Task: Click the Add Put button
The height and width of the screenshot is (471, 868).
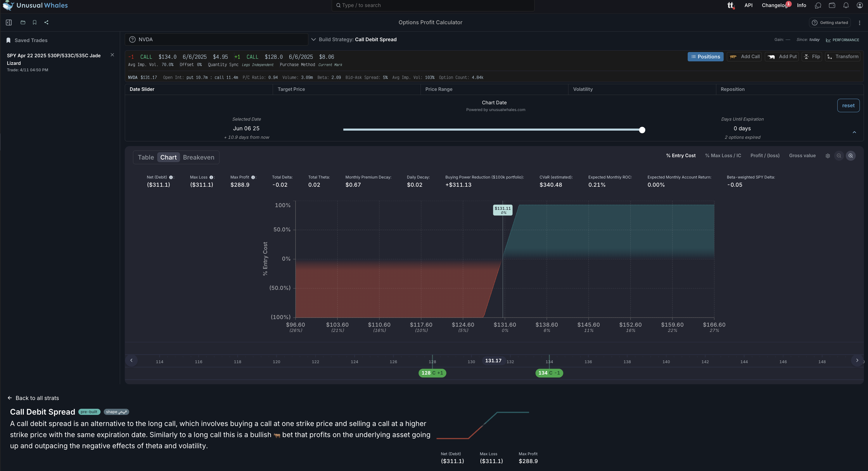Action: 782,57
